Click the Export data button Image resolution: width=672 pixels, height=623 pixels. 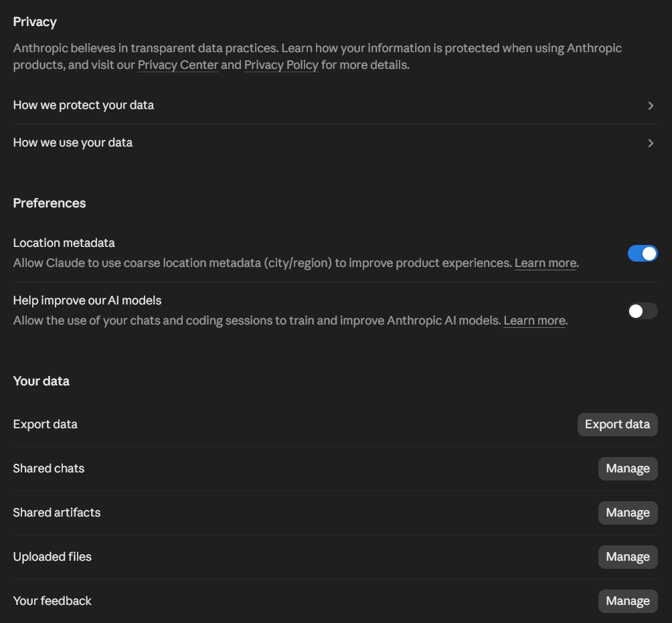[617, 424]
